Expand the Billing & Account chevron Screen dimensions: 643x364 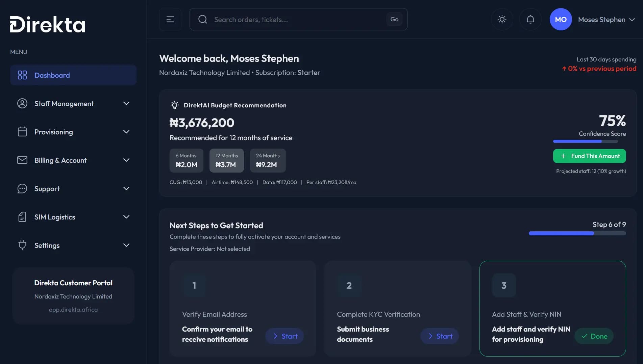126,160
